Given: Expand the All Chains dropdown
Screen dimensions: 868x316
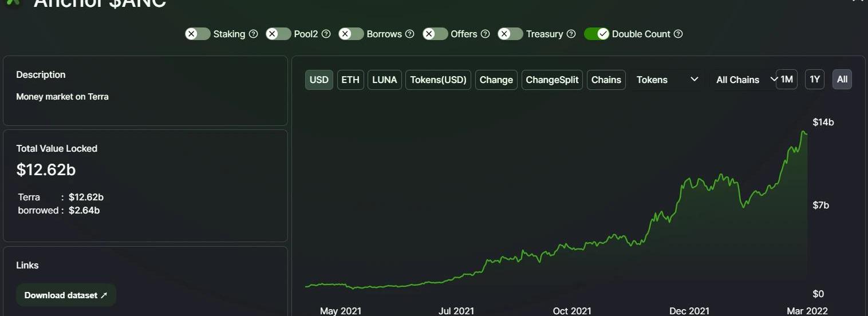Looking at the screenshot, I should [x=743, y=80].
